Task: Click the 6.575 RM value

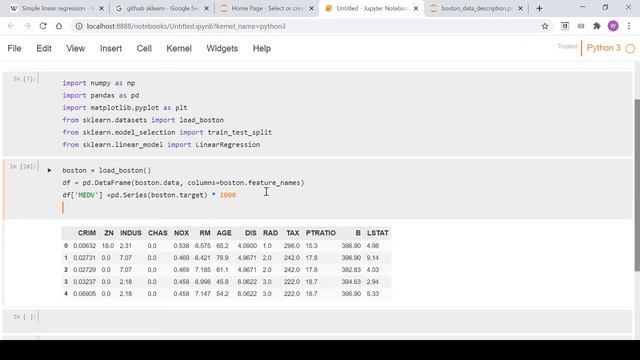Action: click(x=202, y=246)
